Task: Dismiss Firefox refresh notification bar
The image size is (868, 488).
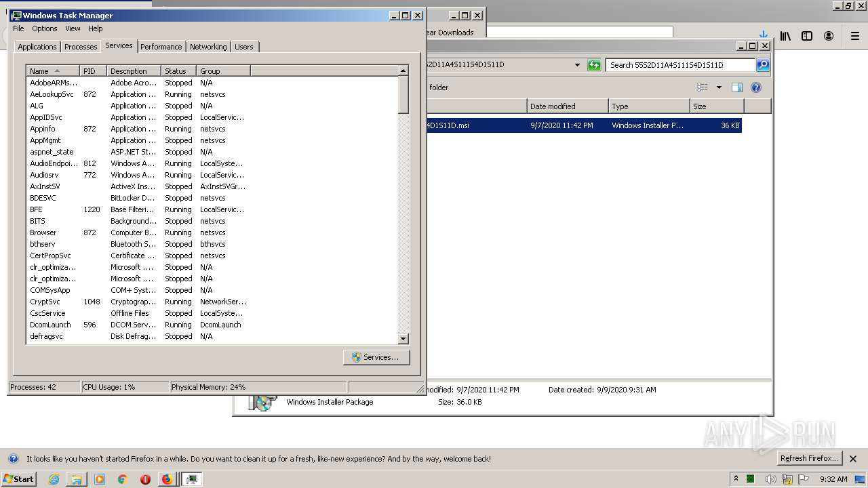Action: point(853,459)
